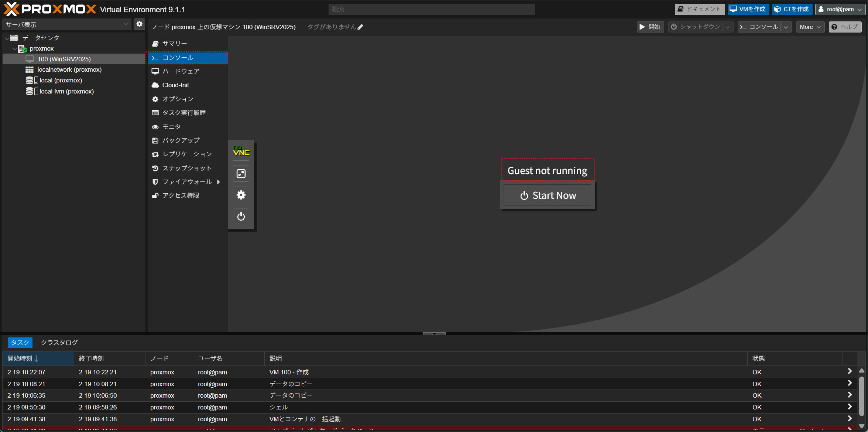Screen dimensions: 868x432
Task: Click the edit tags pencil icon
Action: (x=360, y=27)
